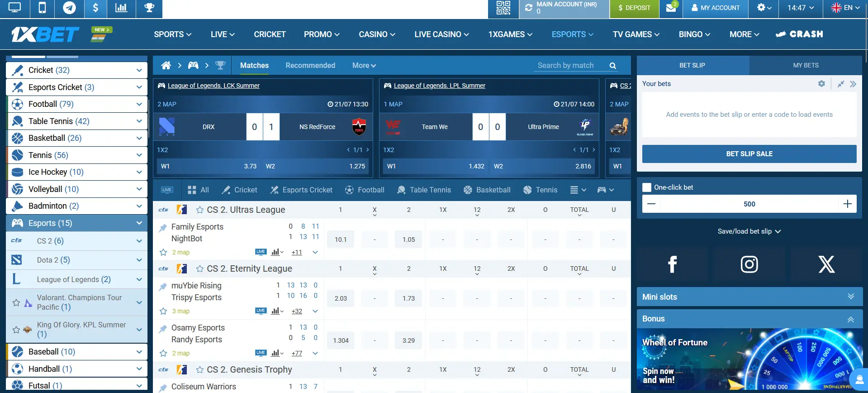Favorite the Family Esports vs NightBot match

pyautogui.click(x=163, y=252)
